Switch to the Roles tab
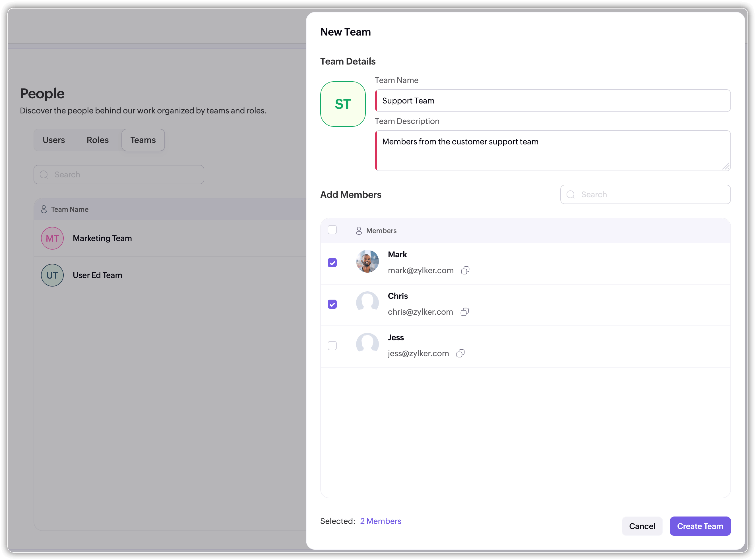 pos(97,140)
